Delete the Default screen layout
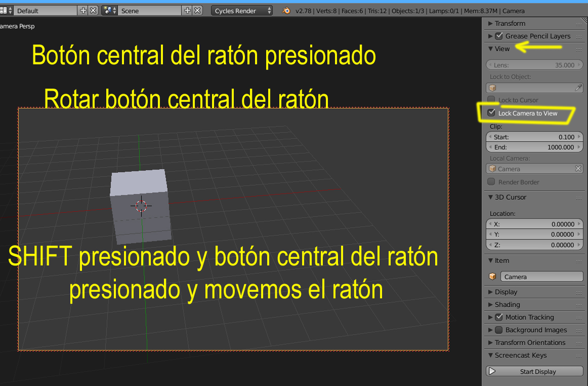The height and width of the screenshot is (386, 588). click(94, 11)
